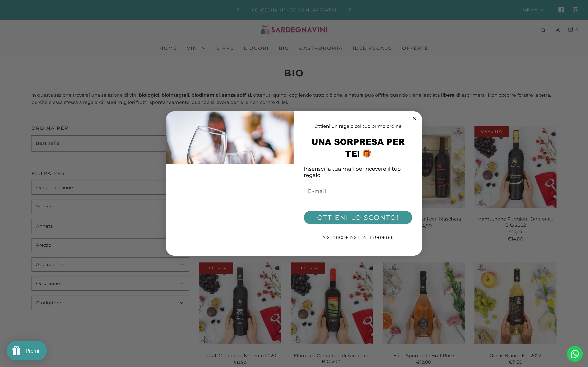
Task: Focus the E-mail input field
Action: click(358, 191)
